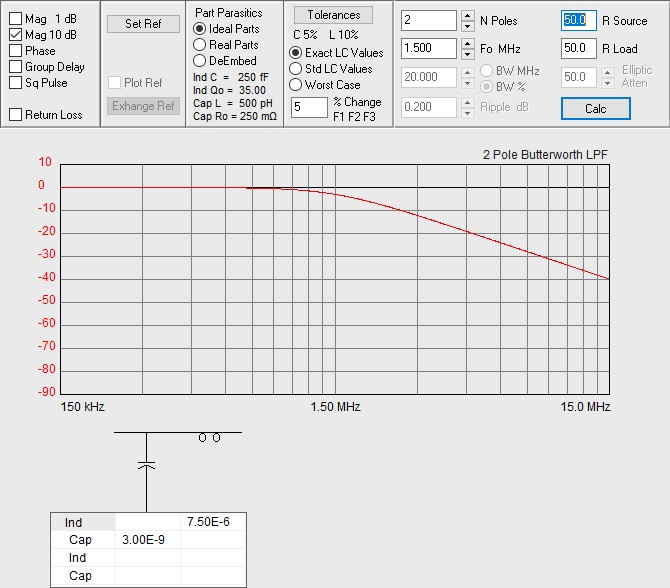The height and width of the screenshot is (588, 670).
Task: Decrease the N Poles value
Action: click(467, 26)
